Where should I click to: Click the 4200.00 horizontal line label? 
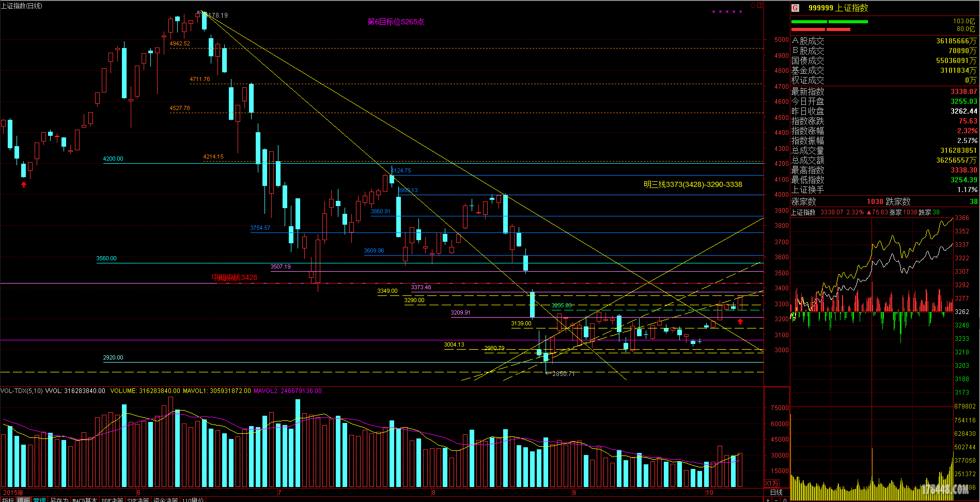(x=113, y=159)
